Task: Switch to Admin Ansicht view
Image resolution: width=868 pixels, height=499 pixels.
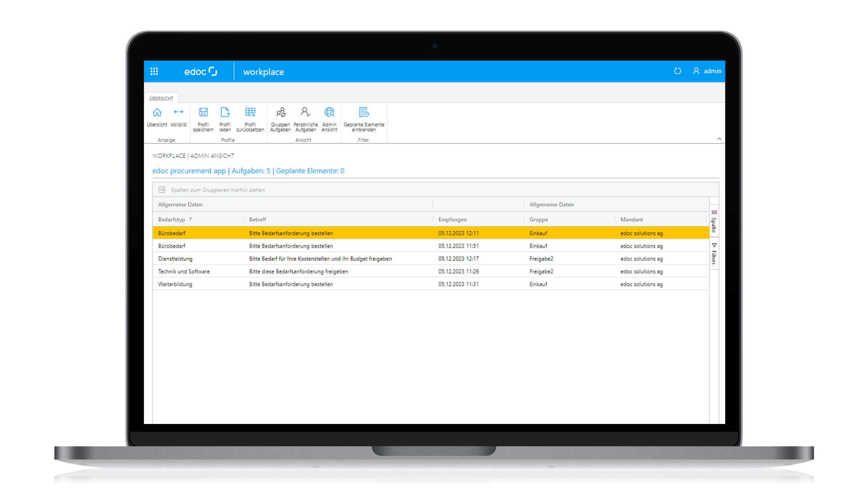Action: (x=329, y=119)
